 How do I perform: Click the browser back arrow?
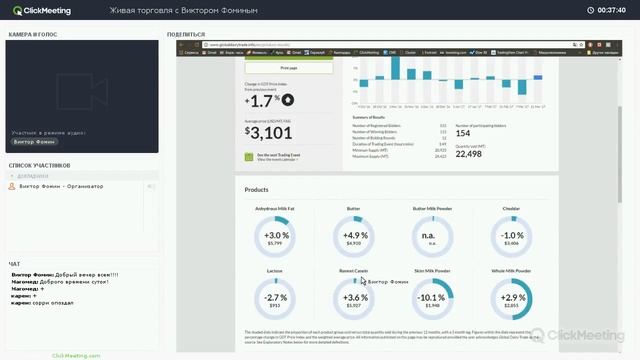click(x=182, y=44)
